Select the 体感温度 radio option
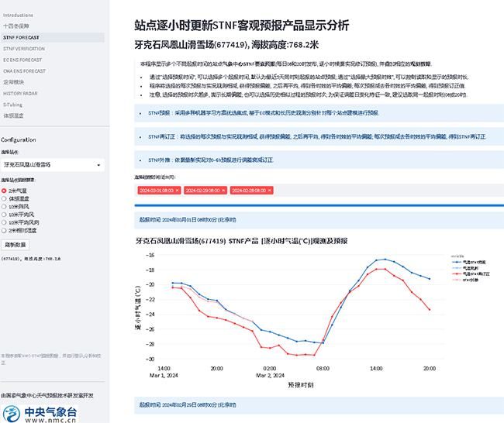The image size is (504, 423). 4,198
